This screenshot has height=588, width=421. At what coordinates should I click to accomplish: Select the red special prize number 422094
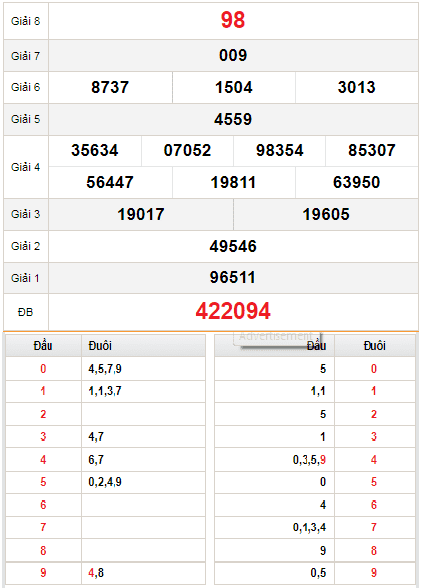click(x=233, y=311)
